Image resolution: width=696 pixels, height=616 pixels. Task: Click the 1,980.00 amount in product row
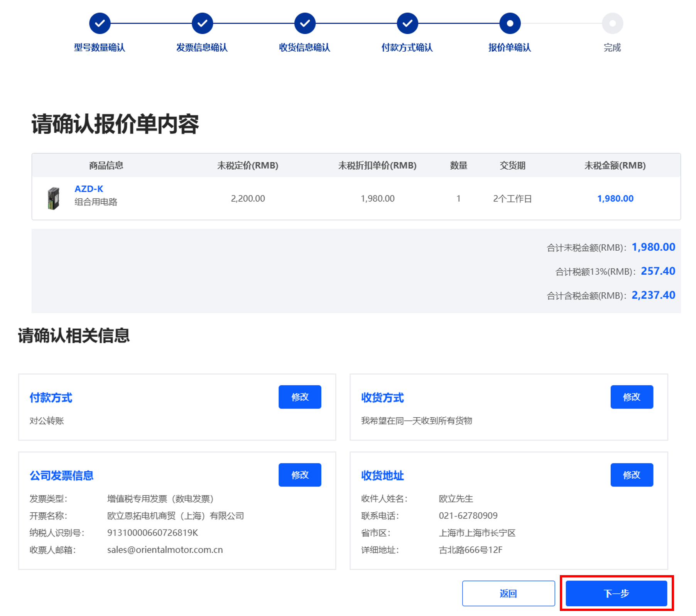pos(615,199)
